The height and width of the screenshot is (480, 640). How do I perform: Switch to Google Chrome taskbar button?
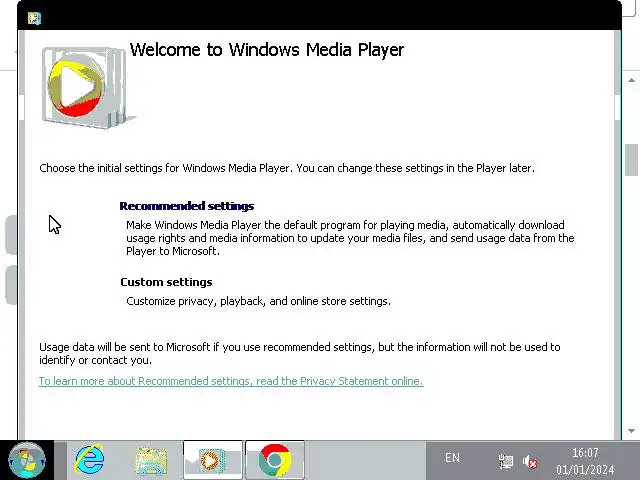(x=275, y=460)
